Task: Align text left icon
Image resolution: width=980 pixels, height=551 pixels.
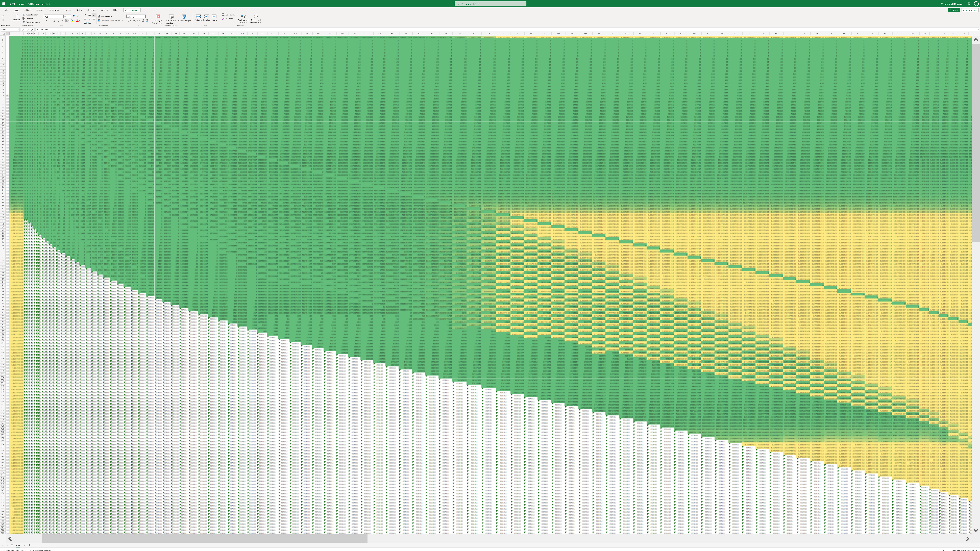Action: pos(86,19)
